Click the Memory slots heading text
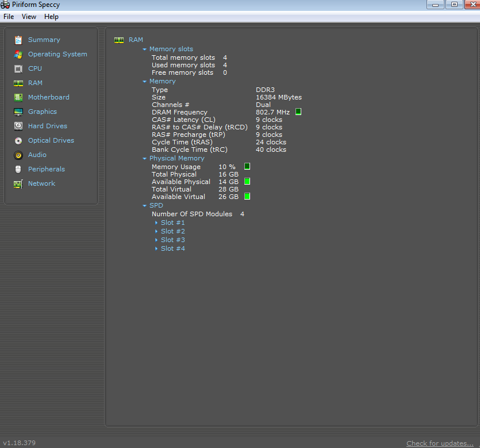The height and width of the screenshot is (448, 480). (x=171, y=49)
